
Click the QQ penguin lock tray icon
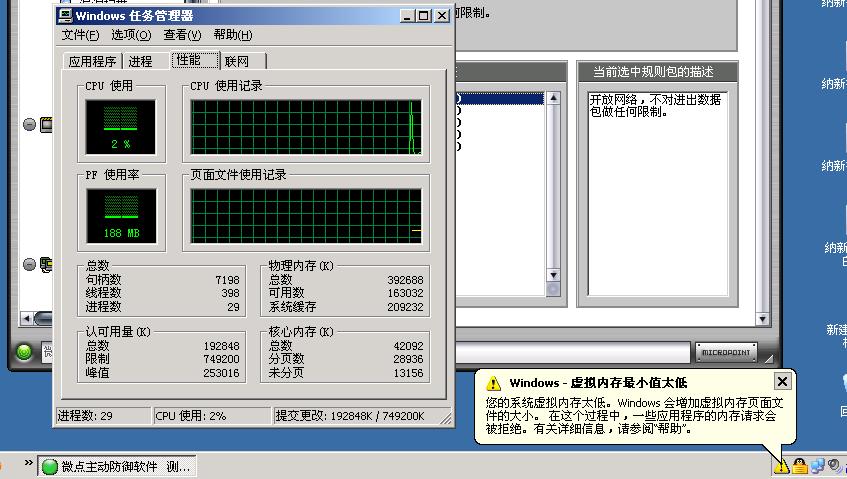tap(800, 465)
